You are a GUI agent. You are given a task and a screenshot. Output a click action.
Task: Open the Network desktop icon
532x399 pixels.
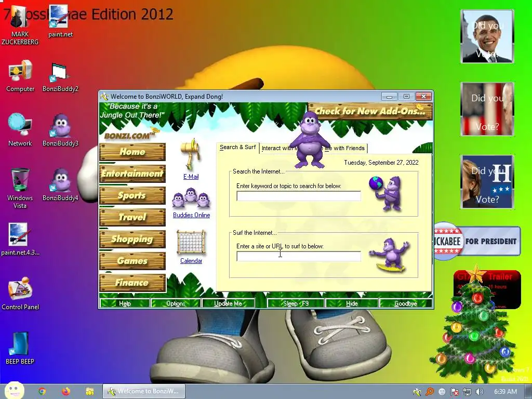coord(20,130)
